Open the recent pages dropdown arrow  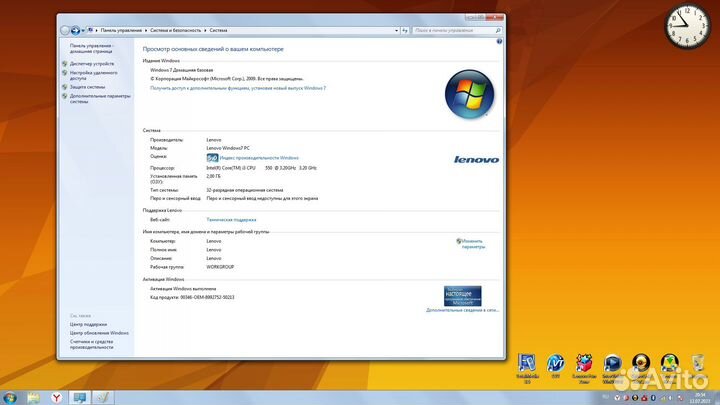pyautogui.click(x=83, y=31)
